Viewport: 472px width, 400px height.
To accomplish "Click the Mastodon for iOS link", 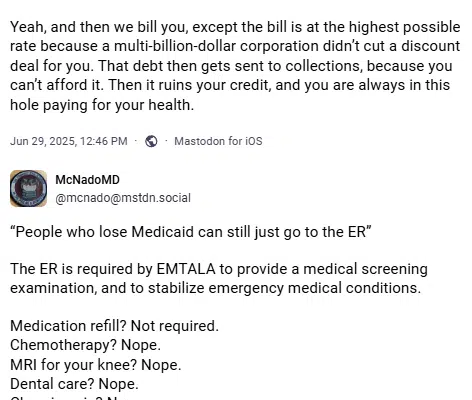I will [218, 141].
